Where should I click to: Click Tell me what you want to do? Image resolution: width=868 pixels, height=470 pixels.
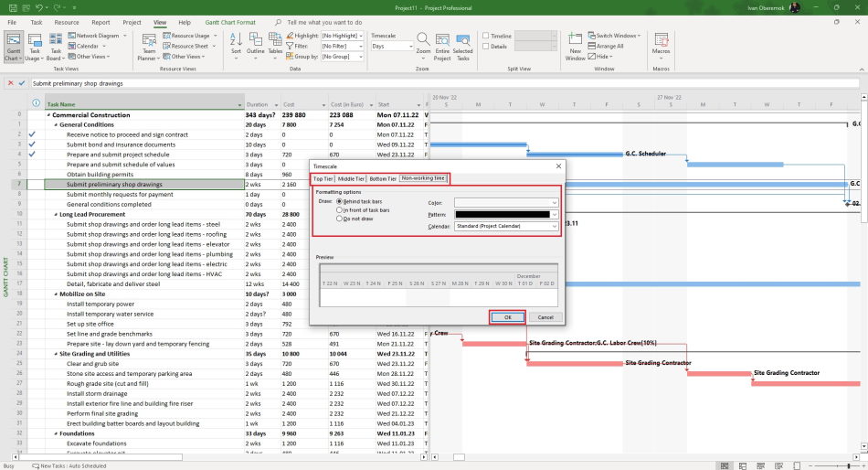pos(324,23)
